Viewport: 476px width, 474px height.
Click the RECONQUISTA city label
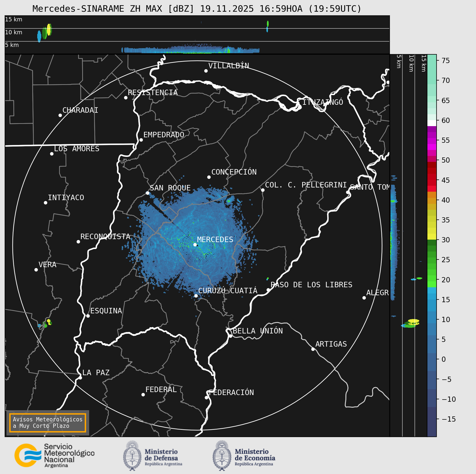[x=105, y=236]
